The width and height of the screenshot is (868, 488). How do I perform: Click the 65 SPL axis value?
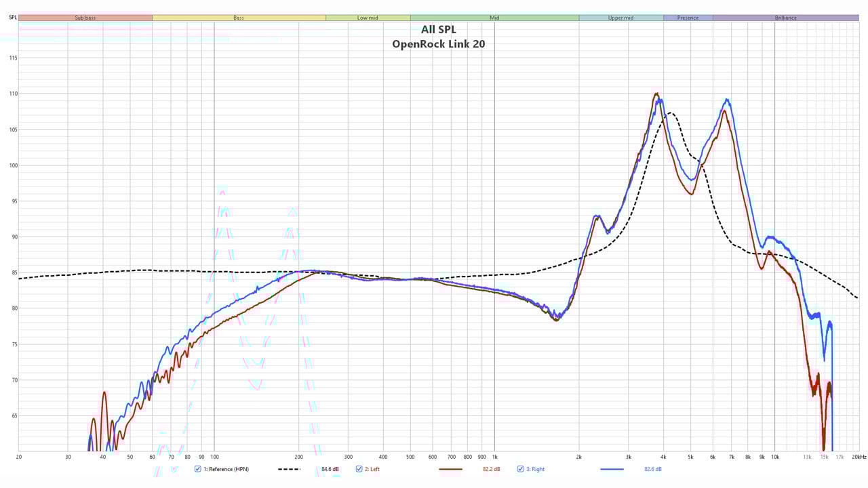[14, 415]
